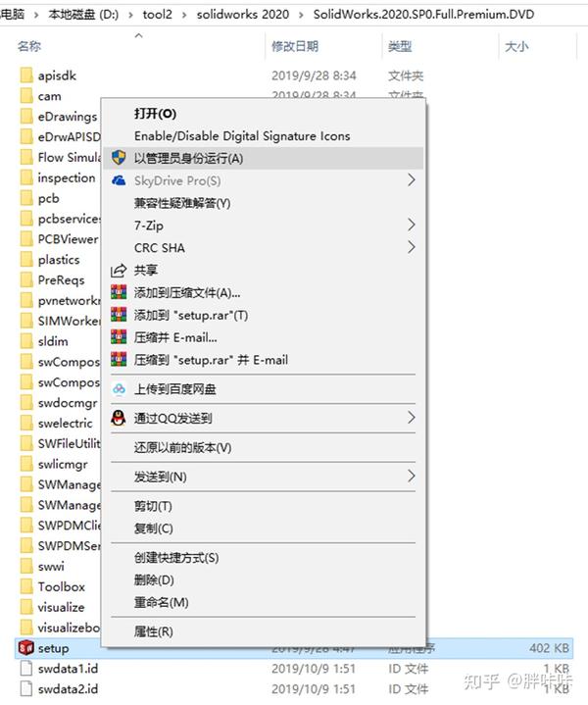This screenshot has height=705, width=588.
Task: Open breadcrumb chevron after solidworks 2020
Action: pos(301,15)
